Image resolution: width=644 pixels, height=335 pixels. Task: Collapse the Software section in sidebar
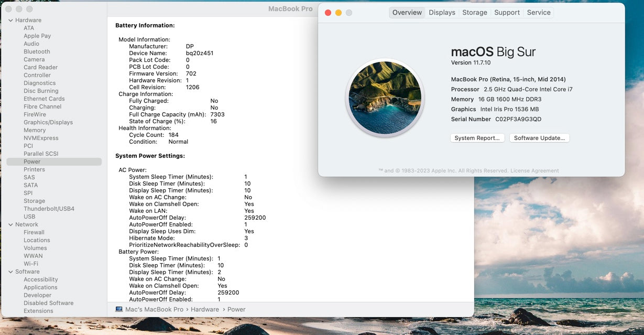[10, 272]
